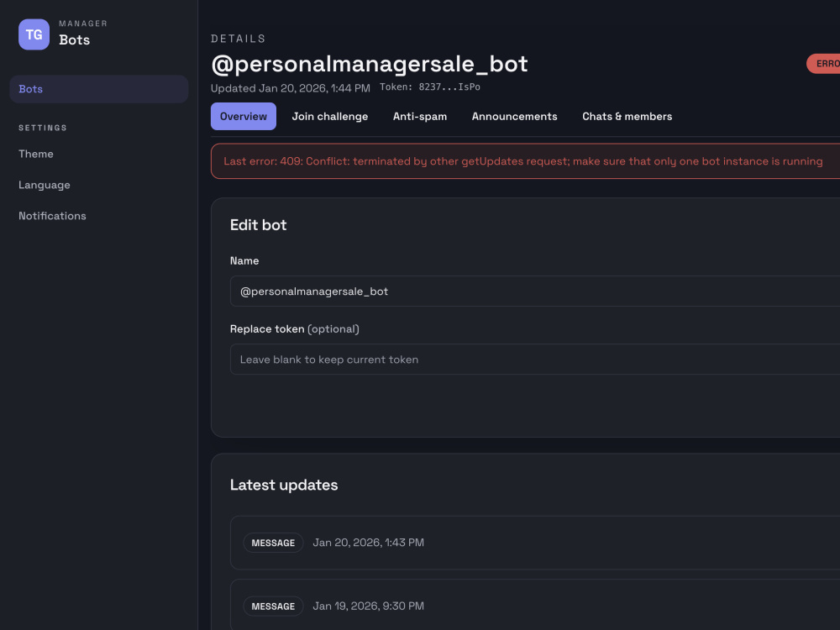Open Notifications settings

[52, 216]
